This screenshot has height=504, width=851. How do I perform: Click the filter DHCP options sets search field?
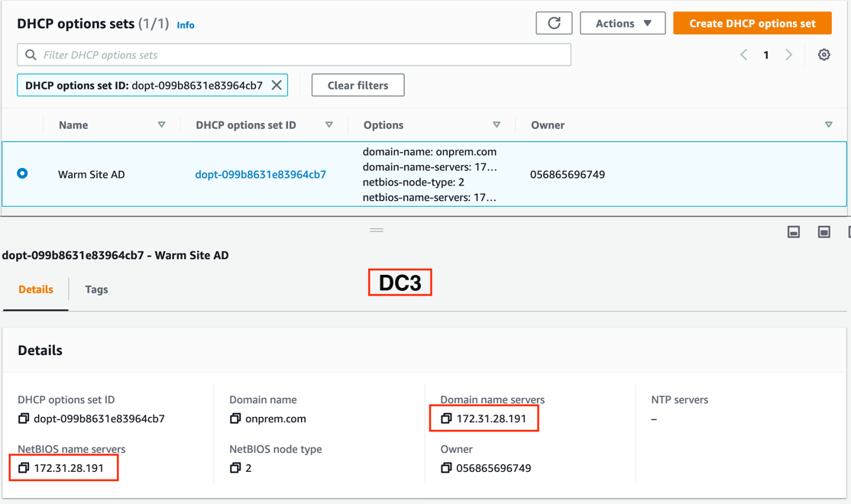tap(294, 54)
